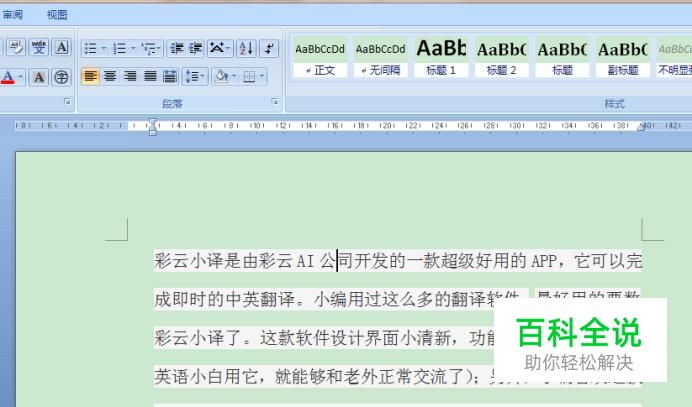Click the horizontal ruler at mark 20
692x407 pixels.
coord(387,126)
